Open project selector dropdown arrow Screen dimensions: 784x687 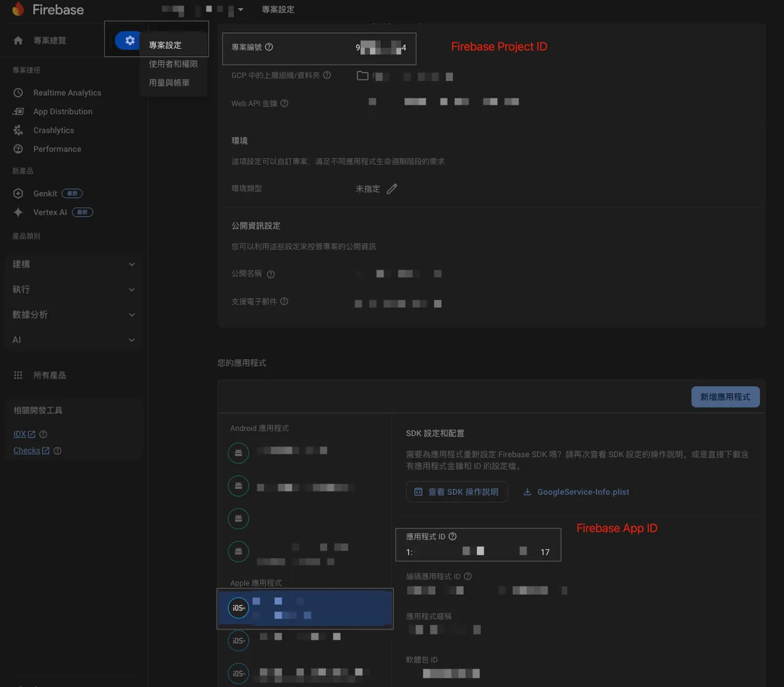[x=240, y=10]
